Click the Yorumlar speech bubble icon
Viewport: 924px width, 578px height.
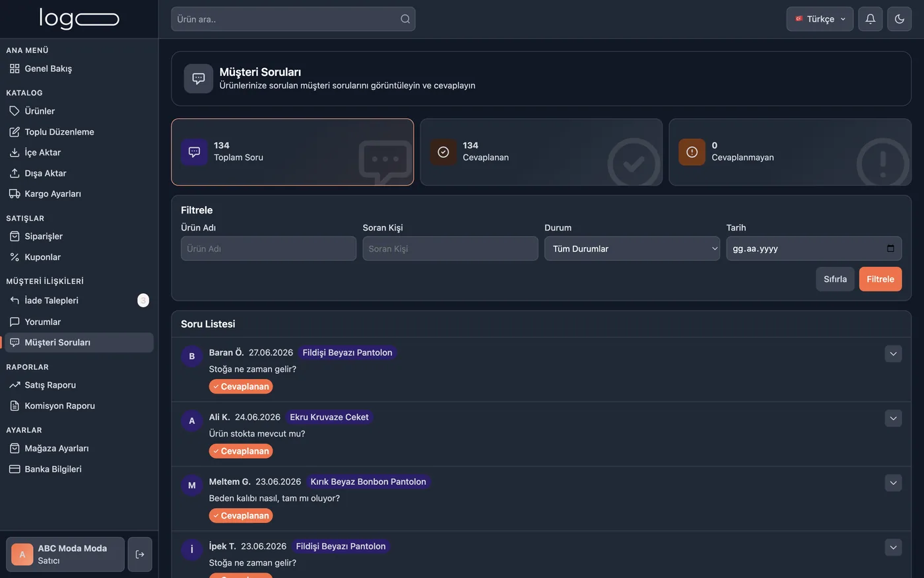tap(15, 322)
